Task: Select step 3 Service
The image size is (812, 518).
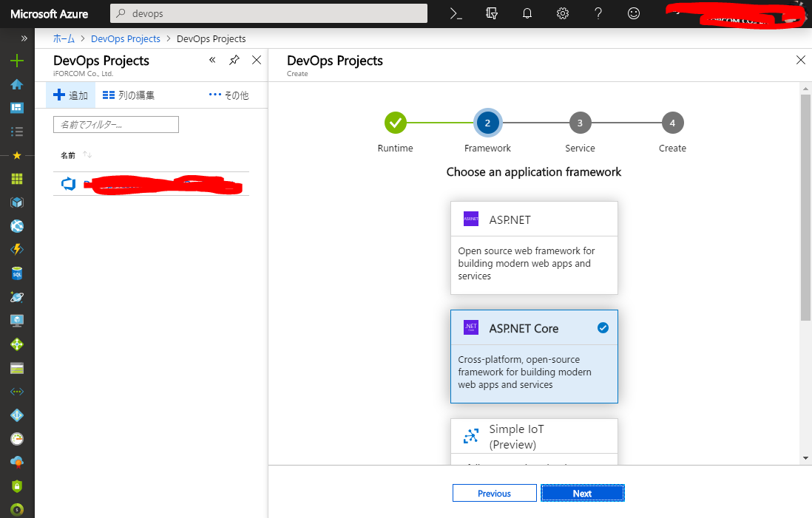Action: pos(580,123)
